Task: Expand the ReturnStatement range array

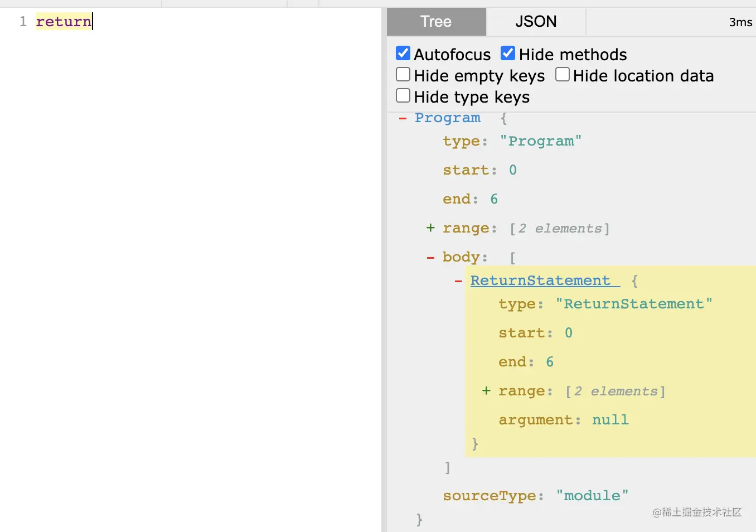Action: [x=486, y=390]
